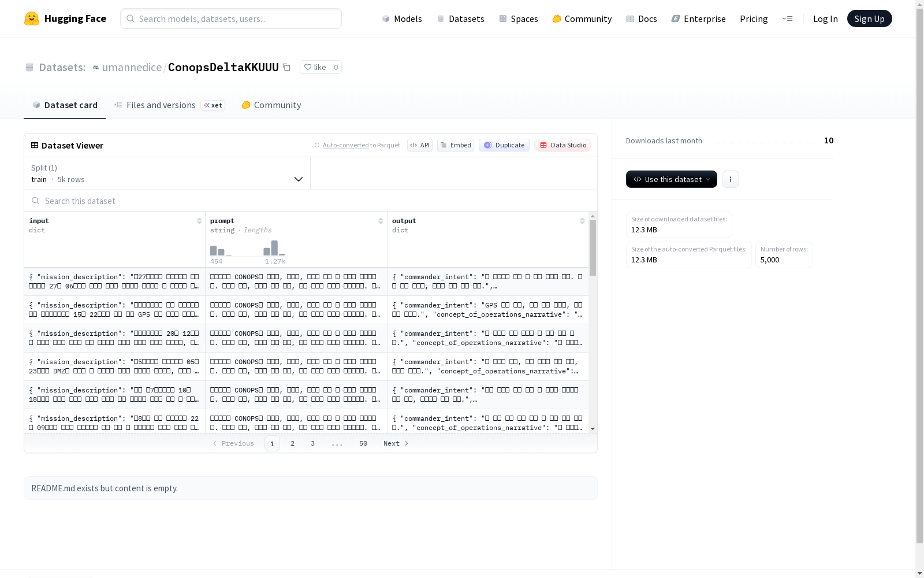Jump to page 50
The height and width of the screenshot is (578, 924).
click(363, 443)
